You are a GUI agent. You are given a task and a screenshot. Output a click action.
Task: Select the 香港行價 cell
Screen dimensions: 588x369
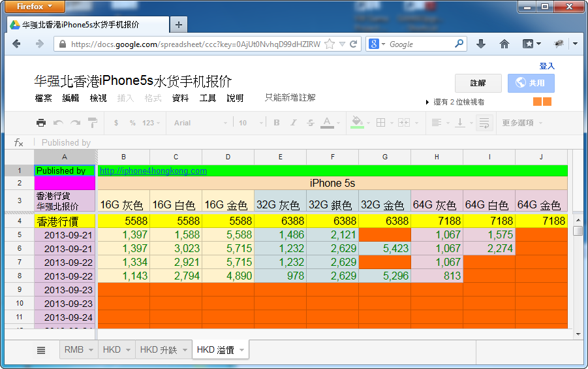[x=65, y=221]
